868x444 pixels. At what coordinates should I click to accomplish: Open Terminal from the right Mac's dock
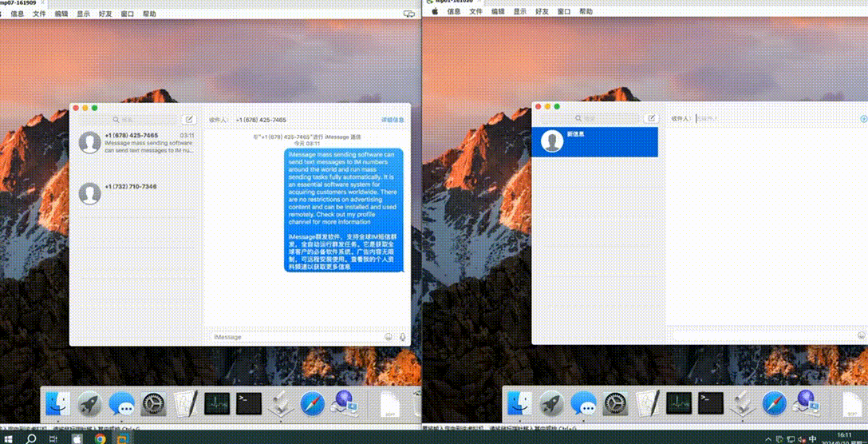pyautogui.click(x=710, y=404)
